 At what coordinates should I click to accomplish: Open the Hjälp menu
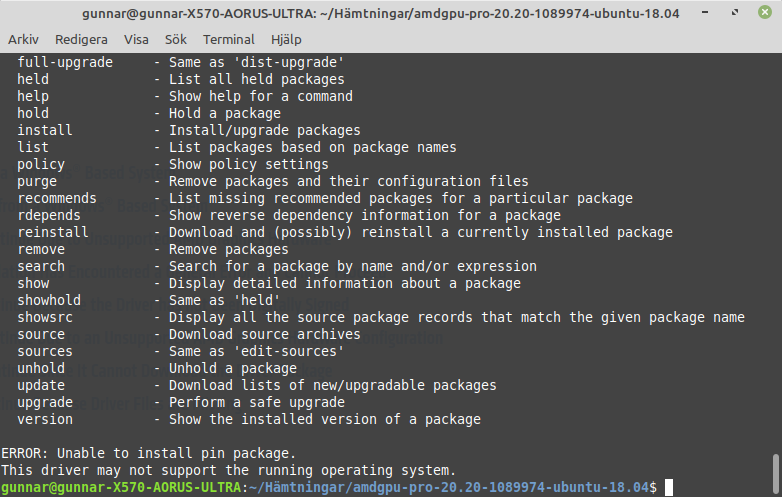[x=286, y=39]
